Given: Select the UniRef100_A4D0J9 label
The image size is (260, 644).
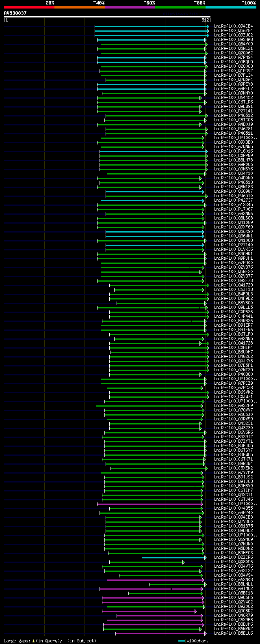Looking at the screenshot, I should pos(233,124).
